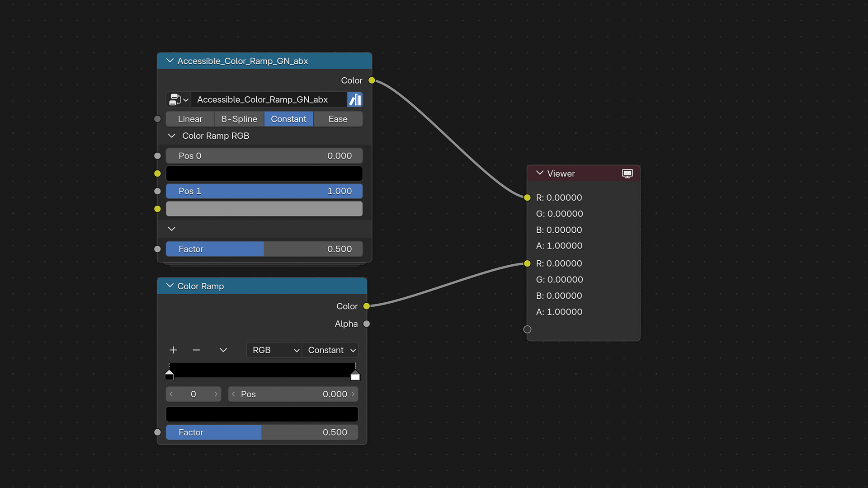
Task: Select the Ease interpolation mode
Action: click(x=338, y=119)
